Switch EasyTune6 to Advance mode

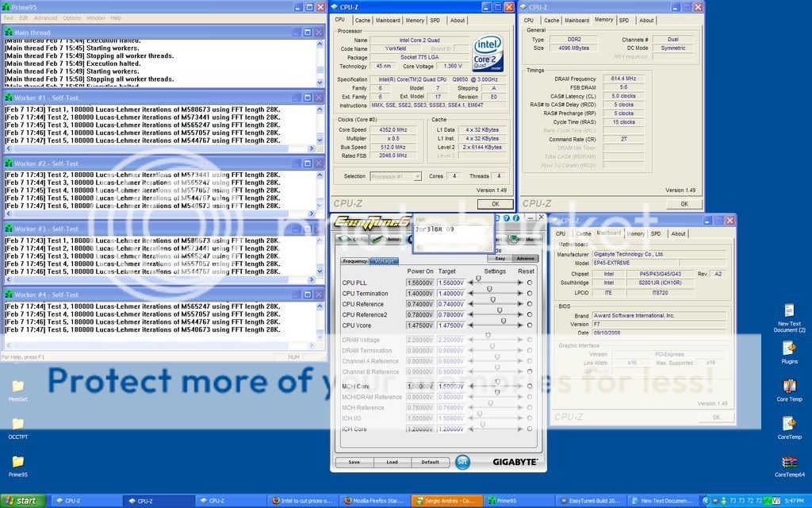click(x=525, y=258)
